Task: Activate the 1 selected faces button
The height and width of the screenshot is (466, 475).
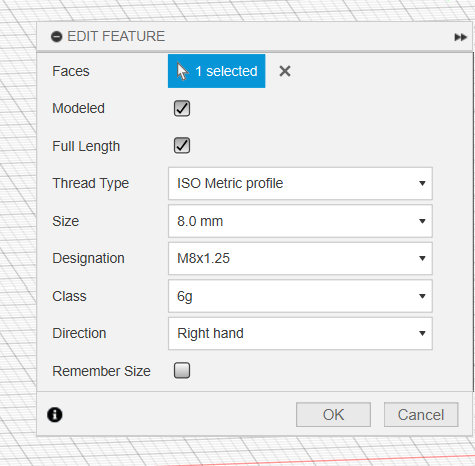Action: click(217, 71)
